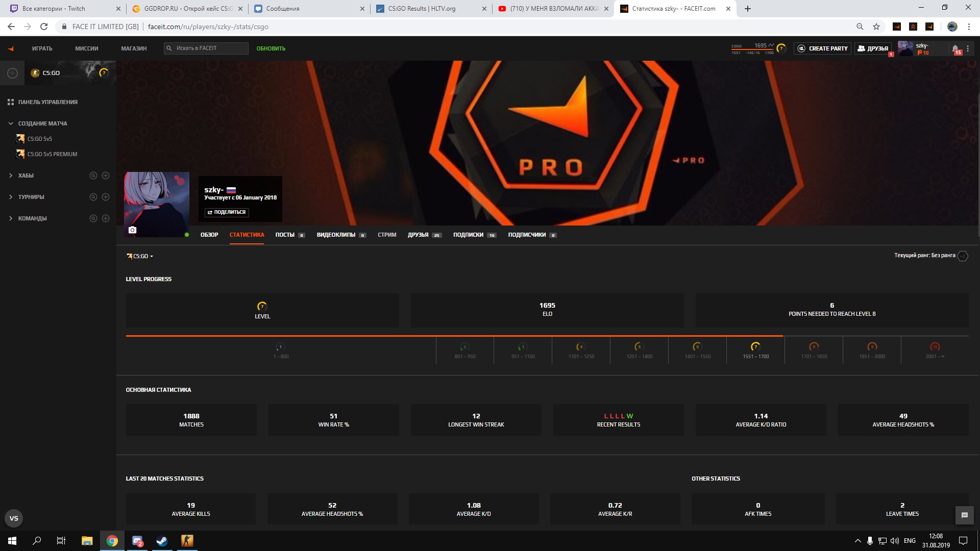980x551 pixels.
Task: Open the Steam icon in the taskbar
Action: [162, 541]
